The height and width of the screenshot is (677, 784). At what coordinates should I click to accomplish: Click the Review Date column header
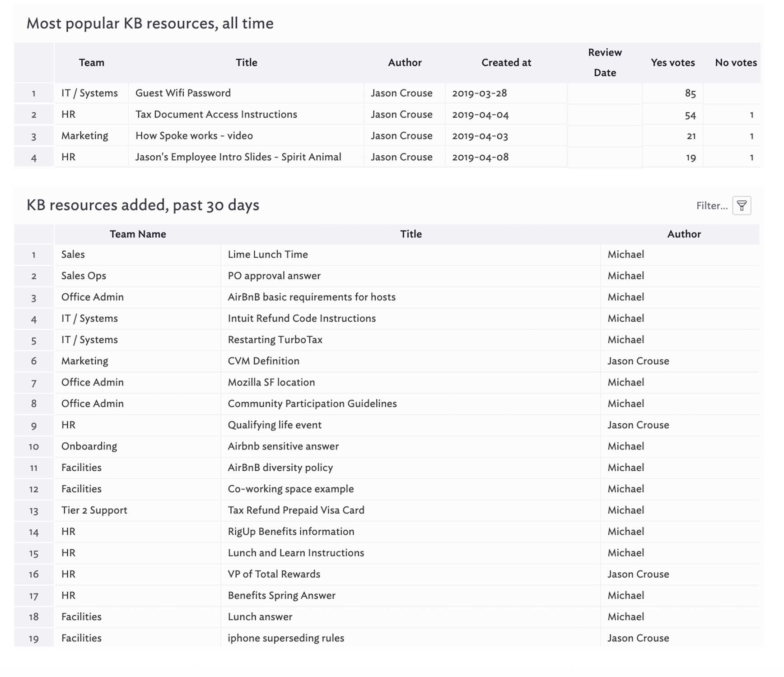pos(605,63)
